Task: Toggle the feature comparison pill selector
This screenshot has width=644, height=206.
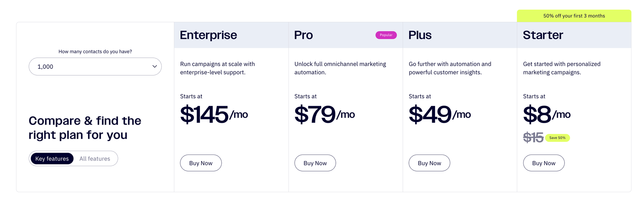Action: coord(73,158)
